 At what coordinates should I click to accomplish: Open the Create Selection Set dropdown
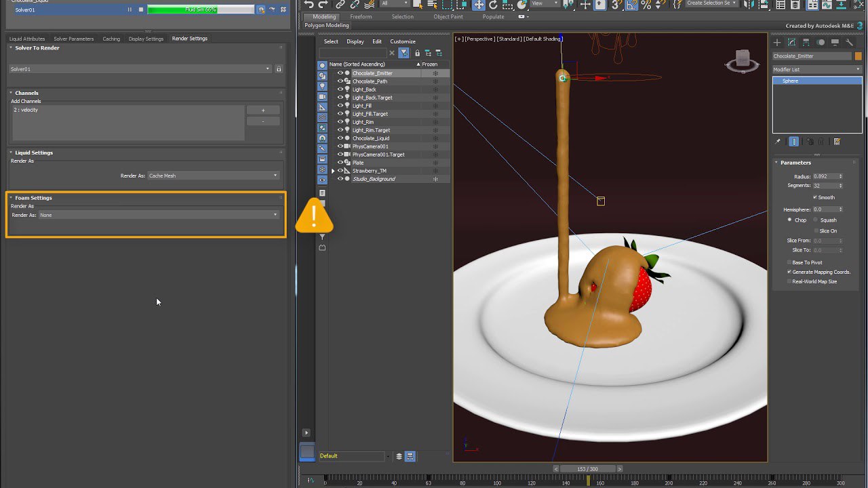point(711,3)
